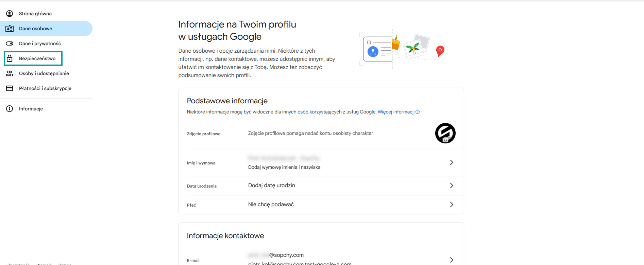The height and width of the screenshot is (265, 644).
Task: Click the Bezpieczeństwo padlock icon
Action: 10,58
